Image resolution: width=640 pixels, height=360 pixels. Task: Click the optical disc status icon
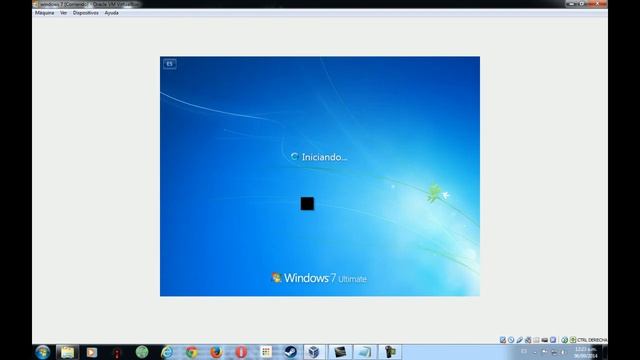511,340
